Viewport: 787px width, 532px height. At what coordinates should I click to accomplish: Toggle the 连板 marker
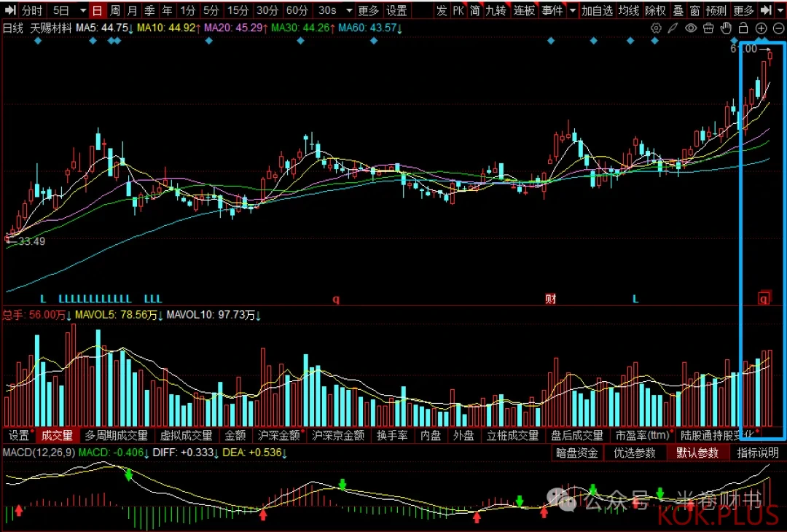point(525,10)
